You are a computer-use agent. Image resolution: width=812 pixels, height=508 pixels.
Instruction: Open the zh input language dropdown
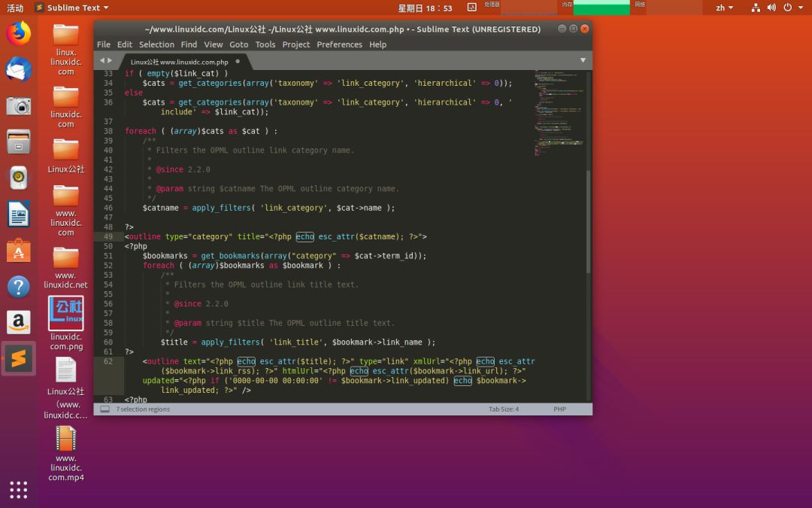tap(724, 8)
